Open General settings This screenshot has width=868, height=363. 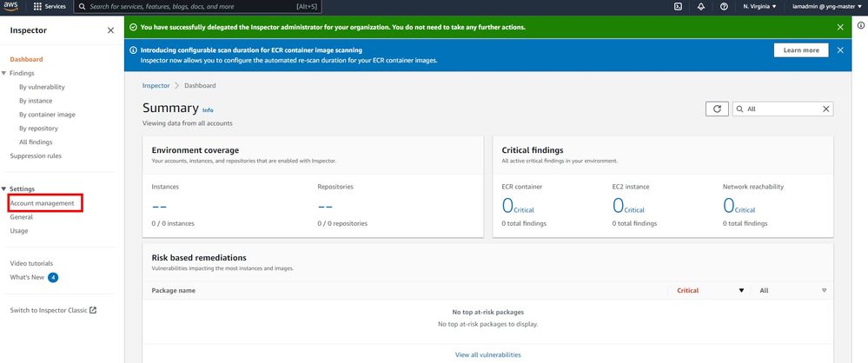pyautogui.click(x=21, y=217)
